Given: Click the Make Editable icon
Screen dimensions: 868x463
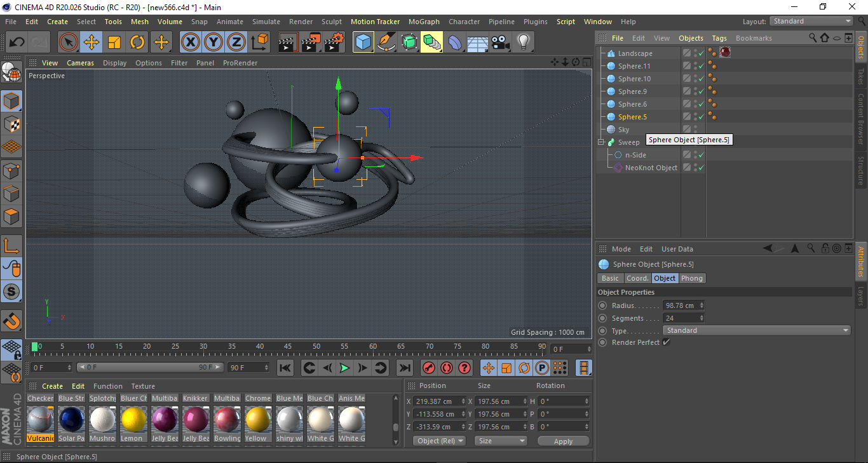Looking at the screenshot, I should point(11,72).
